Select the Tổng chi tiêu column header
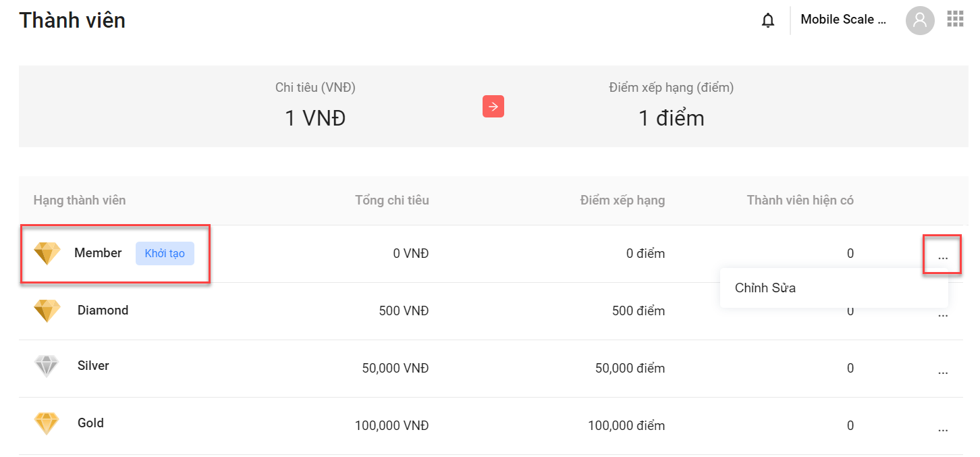Viewport: 980px width, 457px height. [392, 200]
